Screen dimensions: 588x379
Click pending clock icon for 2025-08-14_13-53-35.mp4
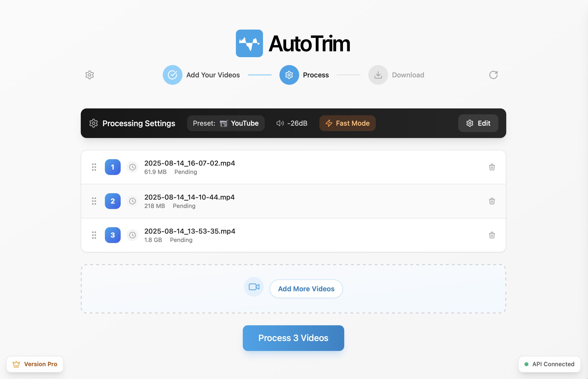pyautogui.click(x=132, y=235)
